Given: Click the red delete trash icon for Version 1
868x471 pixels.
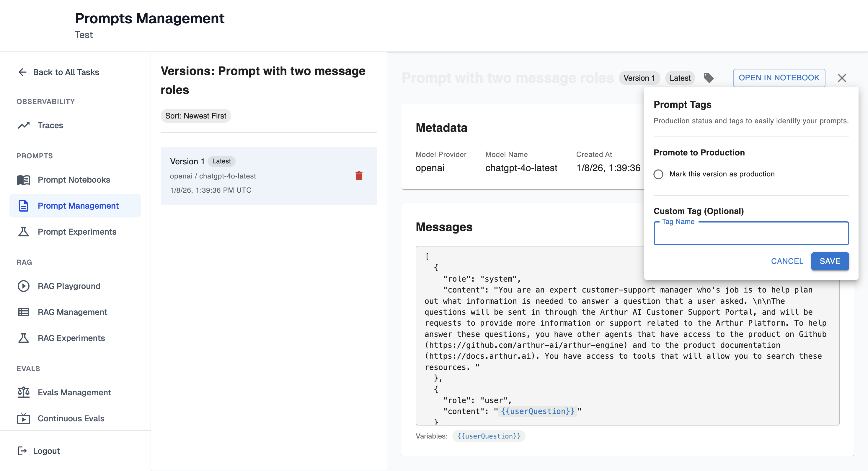Looking at the screenshot, I should tap(358, 176).
